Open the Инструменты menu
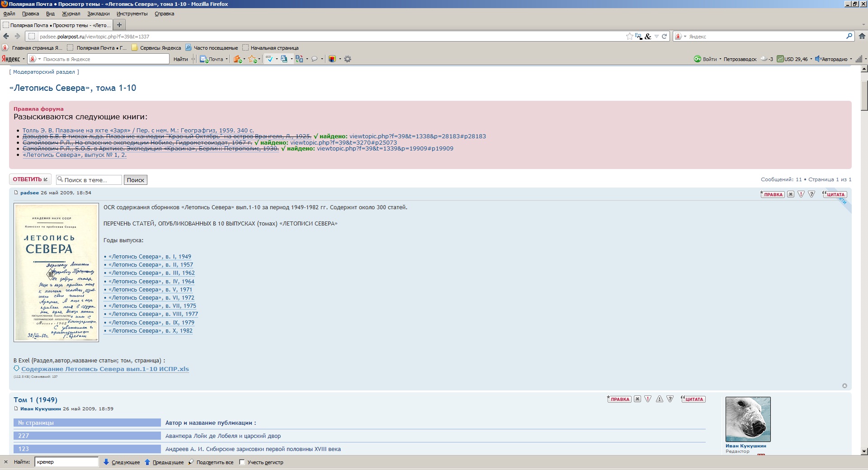Viewport: 868px width, 470px height. pyautogui.click(x=132, y=14)
